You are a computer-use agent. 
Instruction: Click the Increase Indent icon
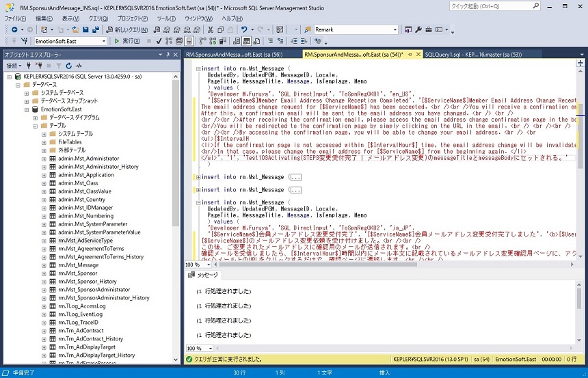tap(304, 41)
